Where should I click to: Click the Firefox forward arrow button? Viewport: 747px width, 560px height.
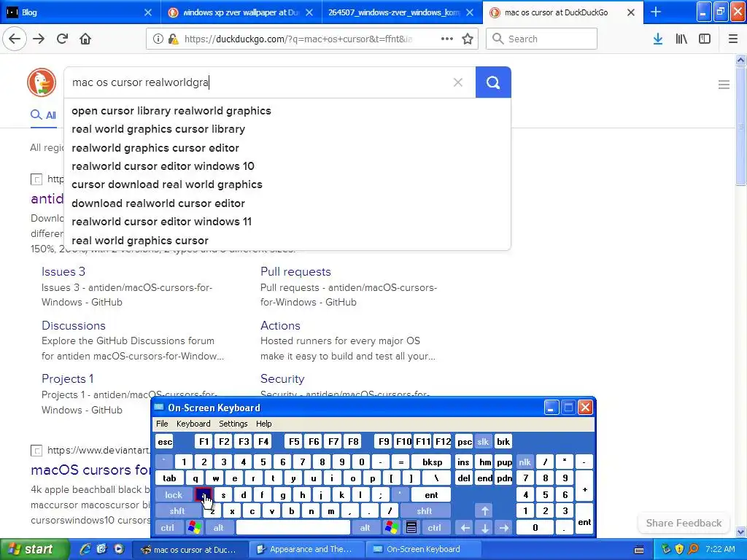tap(39, 39)
